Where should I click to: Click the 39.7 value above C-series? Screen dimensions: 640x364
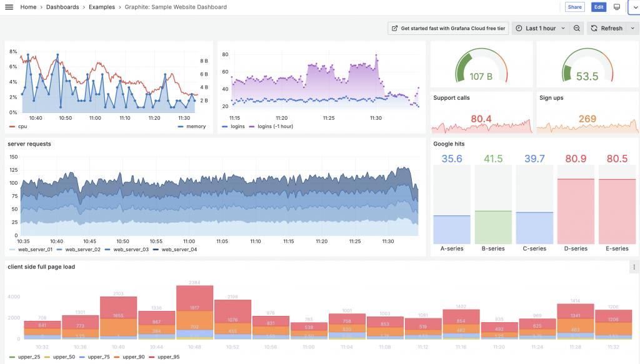534,159
